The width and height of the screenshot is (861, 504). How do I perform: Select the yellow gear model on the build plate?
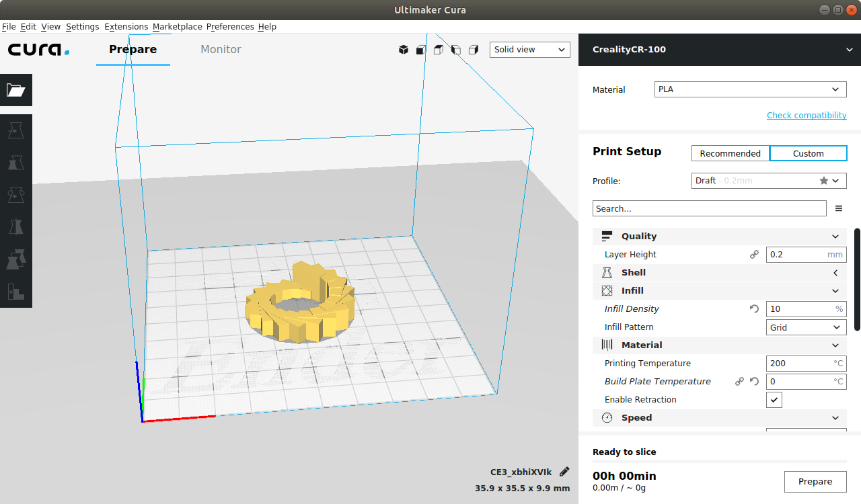301,302
